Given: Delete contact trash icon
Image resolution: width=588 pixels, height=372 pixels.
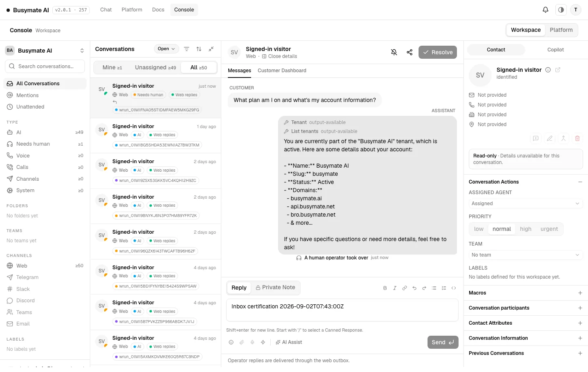Looking at the screenshot, I should pos(577,138).
